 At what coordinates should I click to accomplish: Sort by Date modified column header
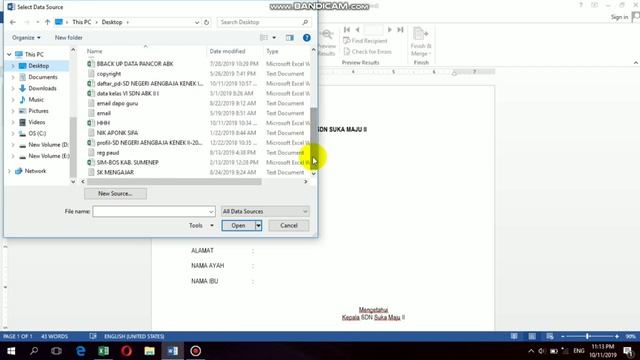point(227,51)
